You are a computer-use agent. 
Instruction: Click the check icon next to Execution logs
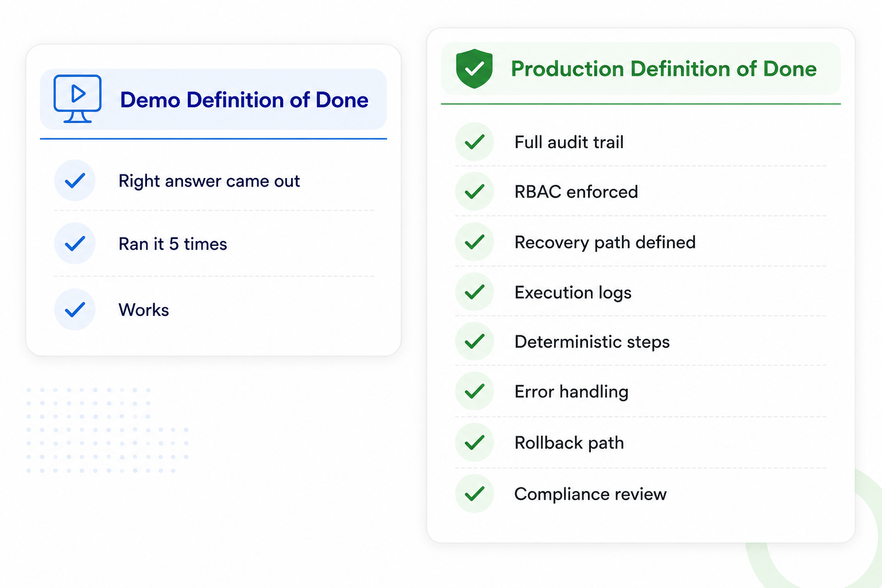click(474, 292)
